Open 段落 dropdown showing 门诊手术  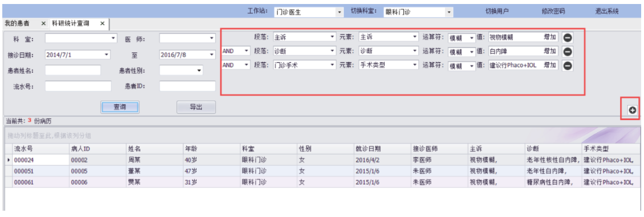(305, 65)
